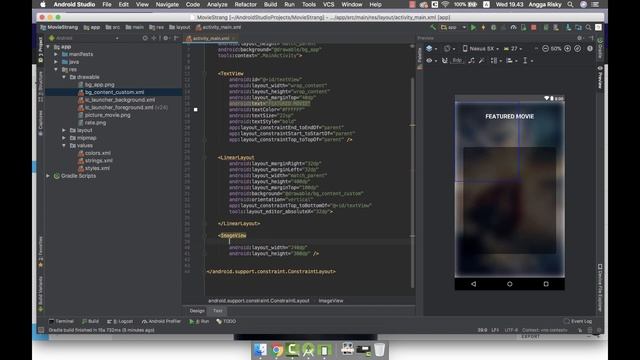The width and height of the screenshot is (640, 360).
Task: Expand the layout folder in project tree
Action: click(x=64, y=130)
